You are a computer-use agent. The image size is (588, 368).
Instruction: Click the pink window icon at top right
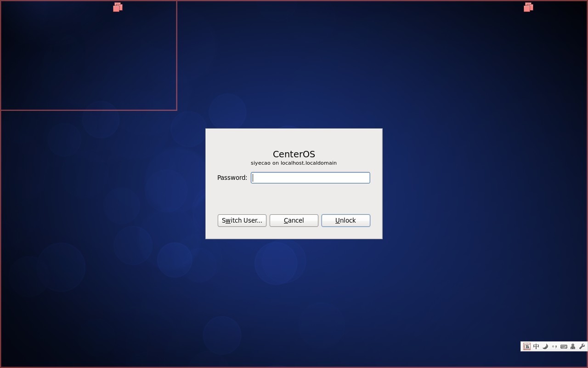528,7
